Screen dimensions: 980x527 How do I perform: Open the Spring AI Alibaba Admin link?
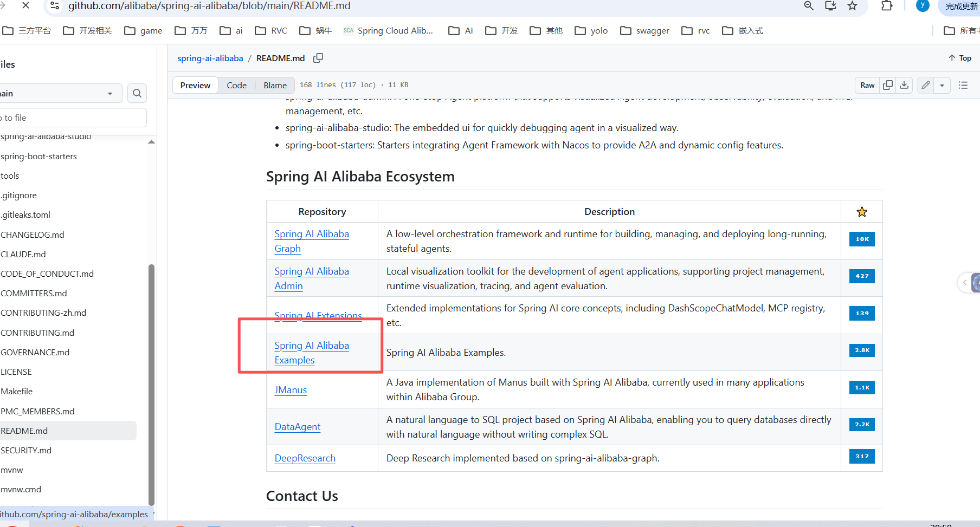312,278
